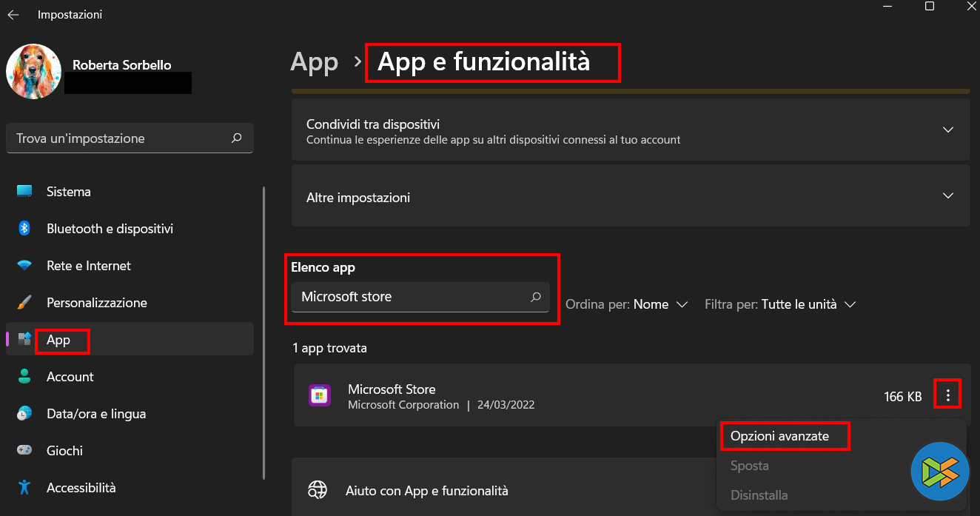Viewport: 980px width, 516px height.
Task: Click the Elenco app search box
Action: 411,297
